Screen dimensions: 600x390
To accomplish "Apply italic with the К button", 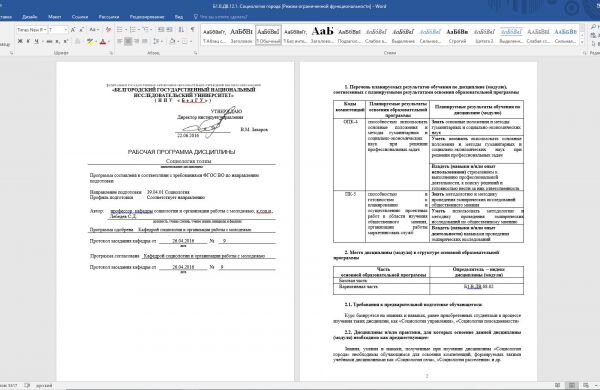I will [28, 41].
